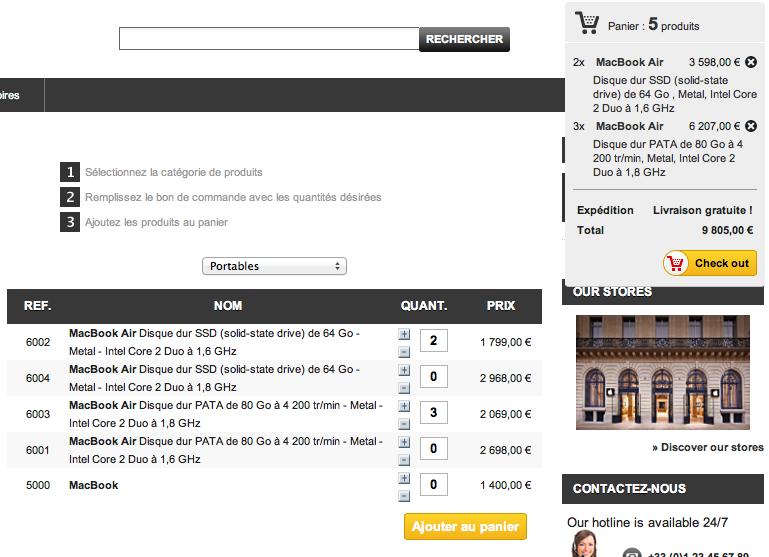769x557 pixels.
Task: Click the 2 698,00 € price
Action: (506, 450)
